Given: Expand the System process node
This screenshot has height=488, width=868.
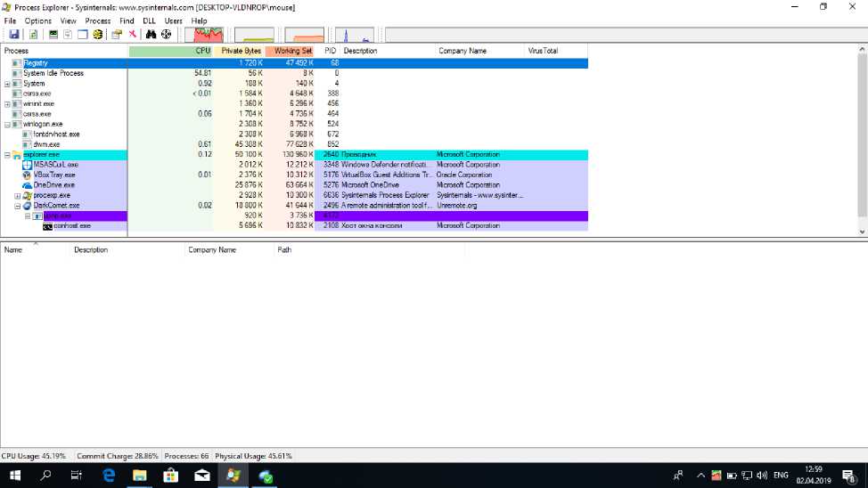Looking at the screenshot, I should [7, 84].
